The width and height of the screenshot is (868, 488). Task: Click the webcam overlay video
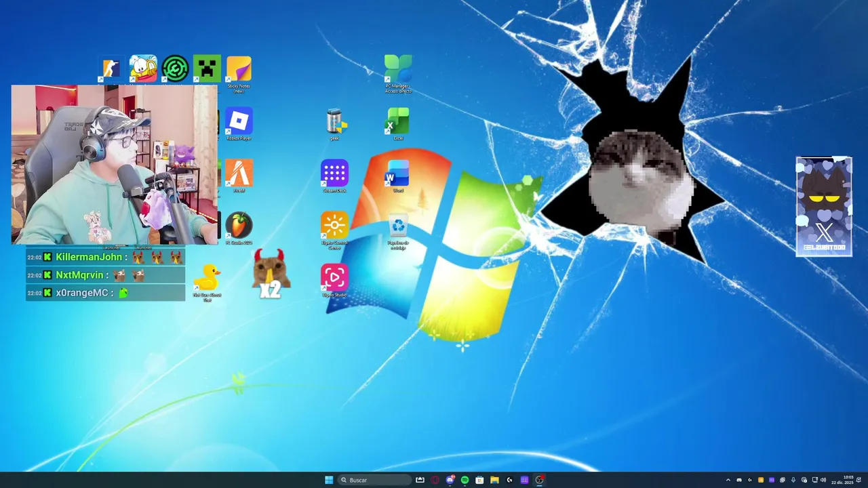tap(115, 165)
